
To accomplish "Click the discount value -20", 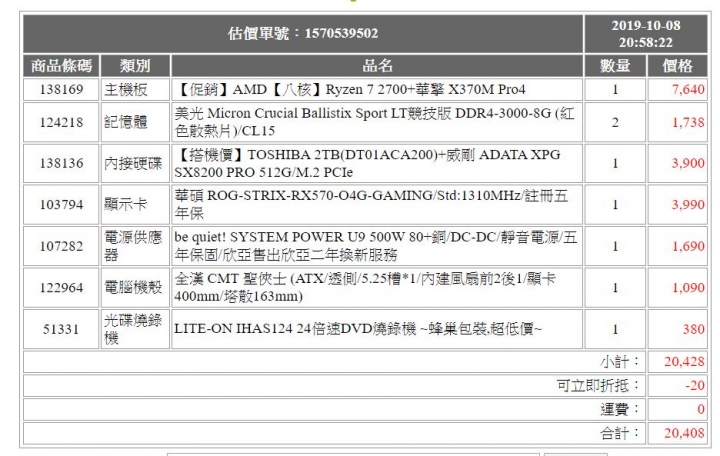I will [x=695, y=385].
